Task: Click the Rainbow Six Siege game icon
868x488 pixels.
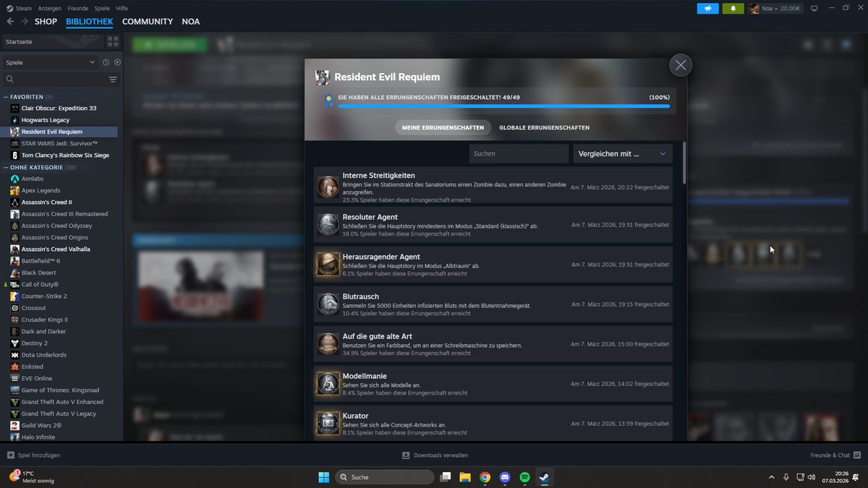Action: click(14, 155)
